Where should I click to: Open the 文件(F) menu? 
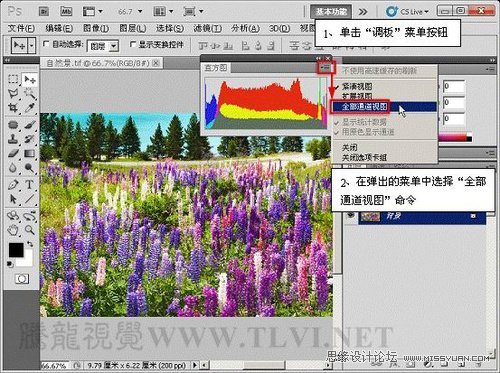click(x=21, y=29)
